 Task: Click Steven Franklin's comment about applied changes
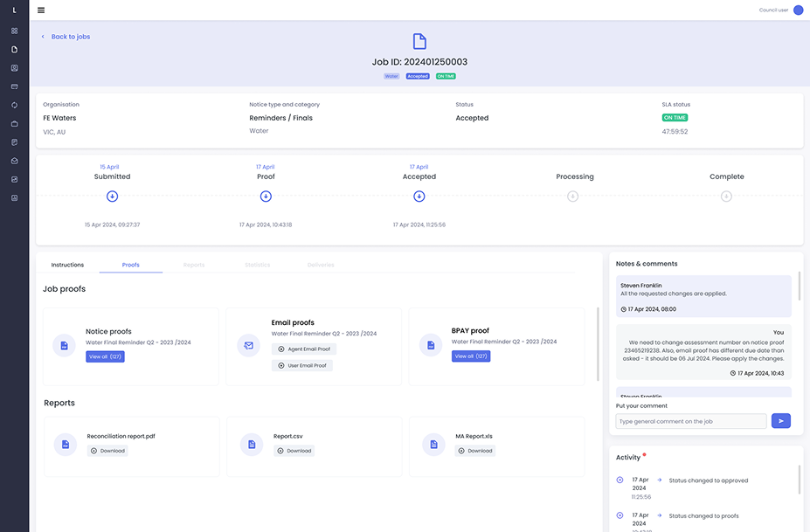(703, 296)
